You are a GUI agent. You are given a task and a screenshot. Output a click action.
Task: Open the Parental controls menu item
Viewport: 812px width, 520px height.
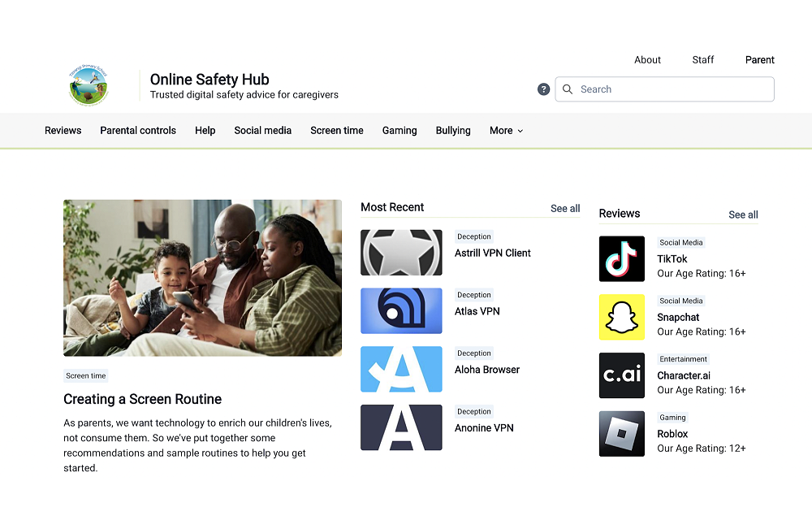point(138,131)
